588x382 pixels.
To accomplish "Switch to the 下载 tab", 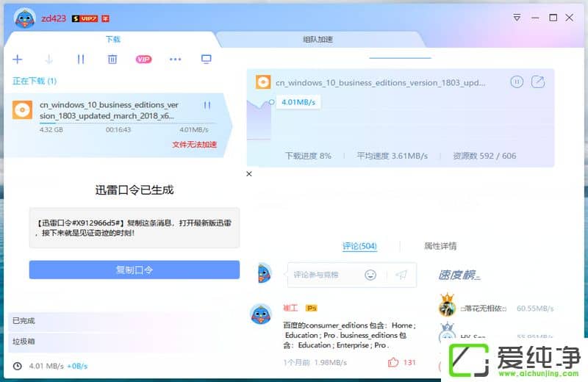I will [113, 40].
